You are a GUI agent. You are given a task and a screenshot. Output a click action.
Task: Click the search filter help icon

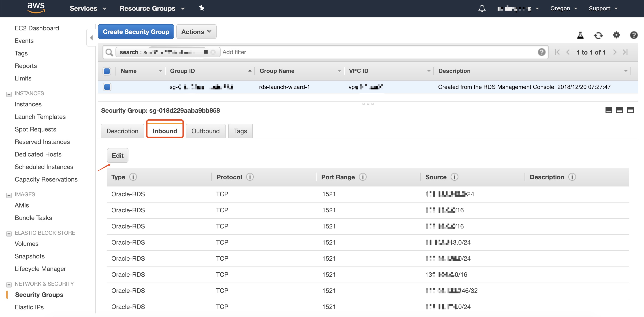(541, 52)
